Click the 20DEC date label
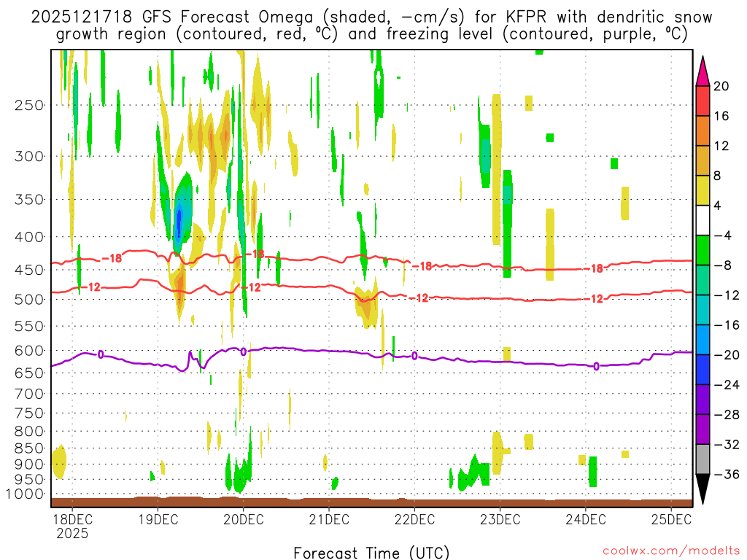The height and width of the screenshot is (560, 747). click(244, 519)
